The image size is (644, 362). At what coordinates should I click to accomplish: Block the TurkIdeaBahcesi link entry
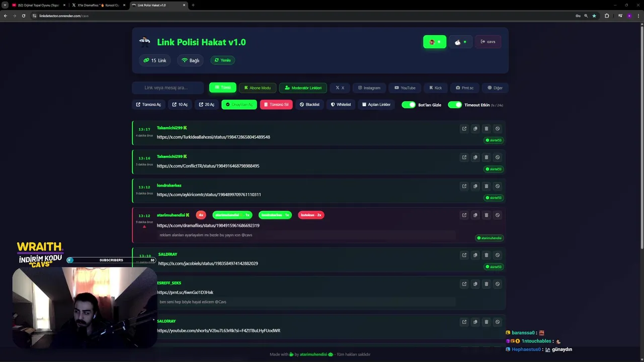[x=497, y=129]
